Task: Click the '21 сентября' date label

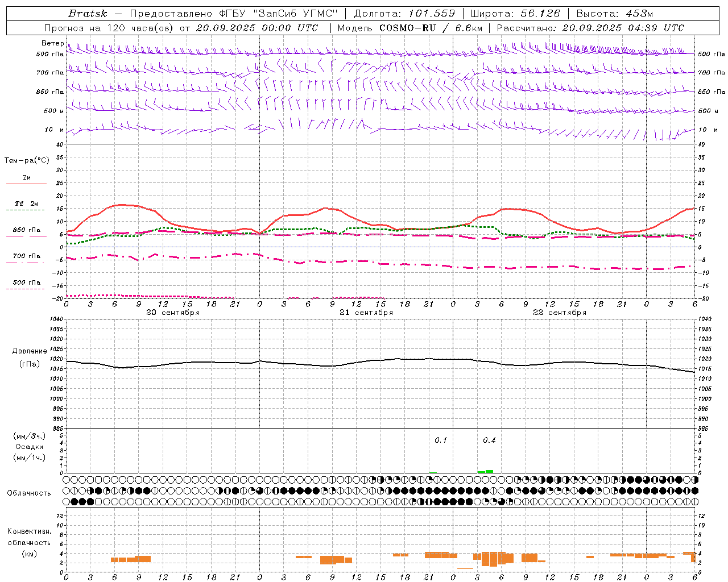Action: pos(366,313)
